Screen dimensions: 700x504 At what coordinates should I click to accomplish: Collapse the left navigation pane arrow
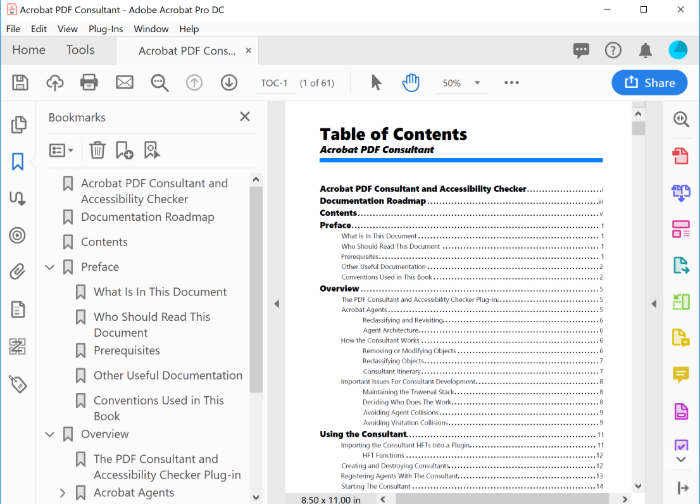click(x=277, y=304)
